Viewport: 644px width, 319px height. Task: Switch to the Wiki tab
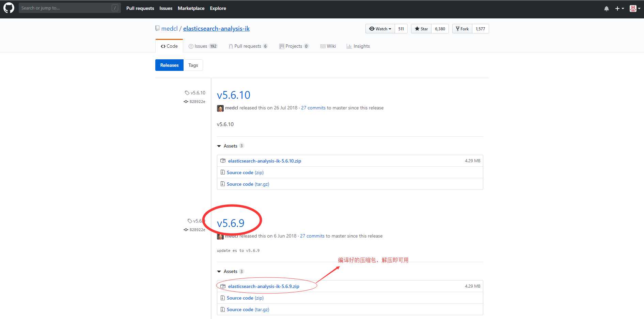(328, 46)
